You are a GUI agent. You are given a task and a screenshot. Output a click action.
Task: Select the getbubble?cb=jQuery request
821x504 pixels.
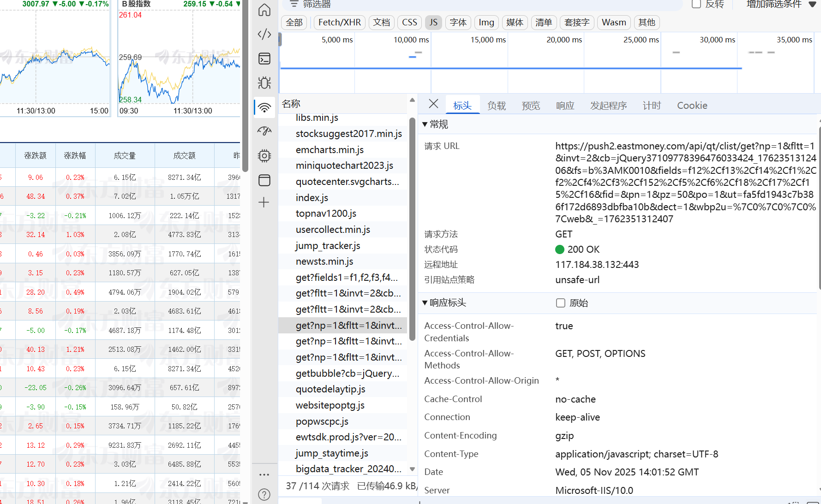[343, 374]
